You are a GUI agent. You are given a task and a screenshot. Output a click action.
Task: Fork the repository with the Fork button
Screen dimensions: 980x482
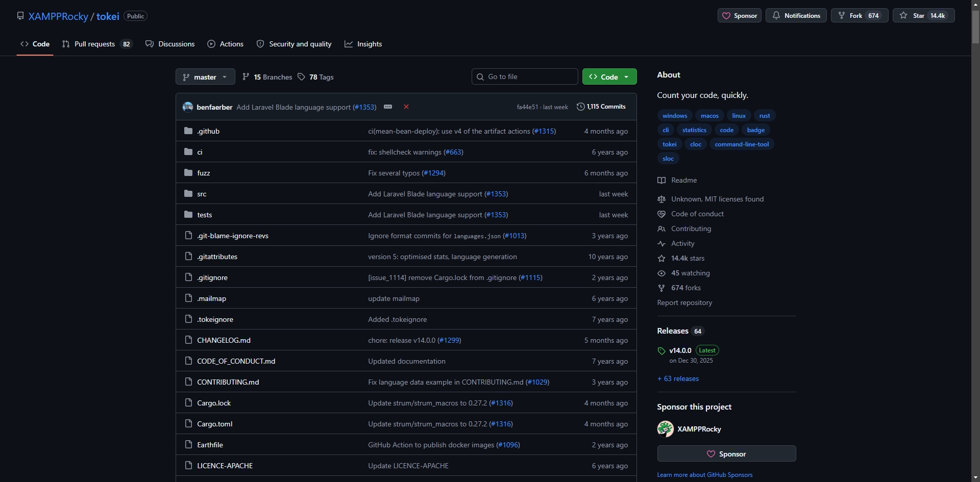[860, 15]
